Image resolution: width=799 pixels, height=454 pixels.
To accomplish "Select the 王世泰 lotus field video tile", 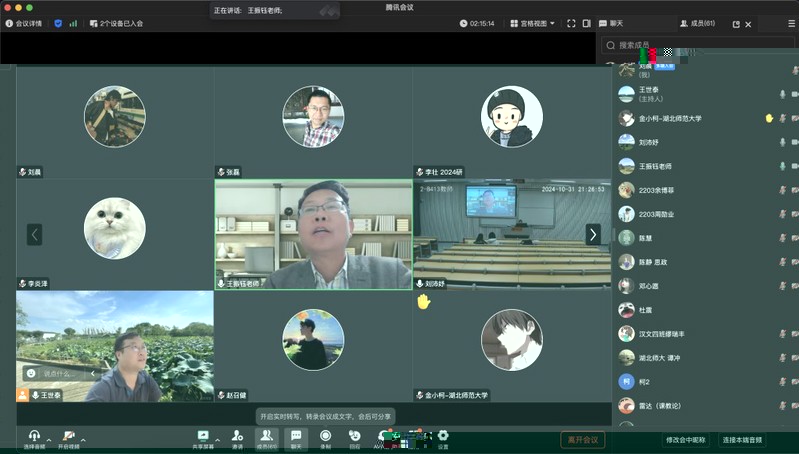I will (115, 346).
